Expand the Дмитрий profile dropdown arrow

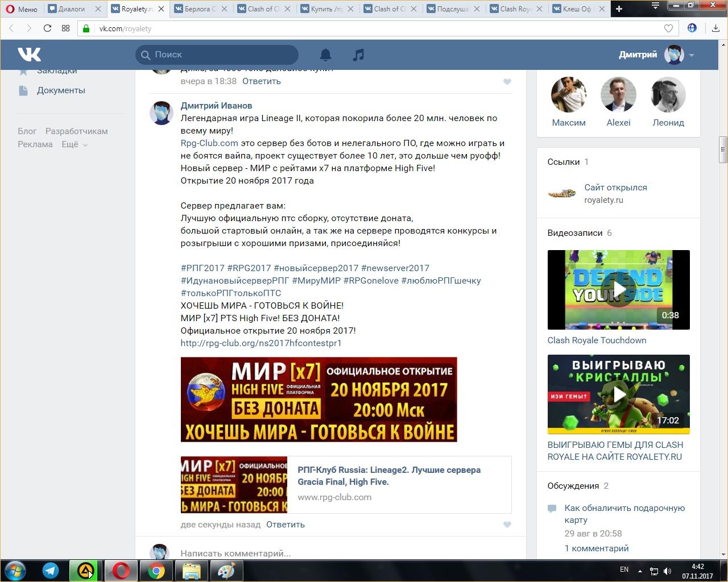[x=692, y=55]
